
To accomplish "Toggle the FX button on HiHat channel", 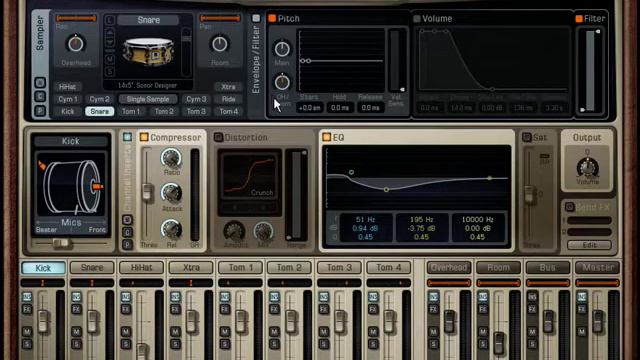I will [126, 309].
